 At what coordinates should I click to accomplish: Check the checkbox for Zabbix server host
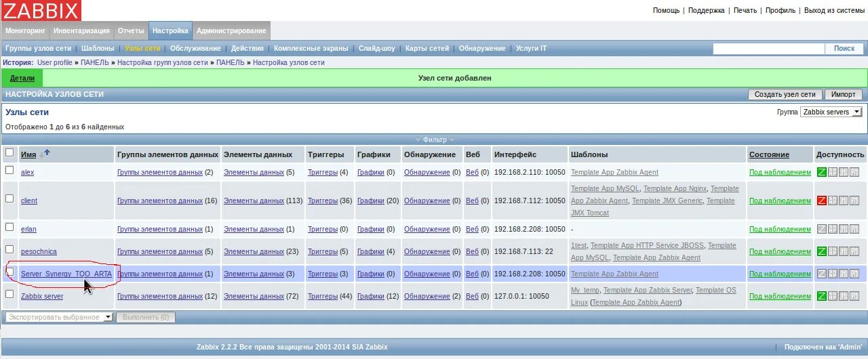9,294
